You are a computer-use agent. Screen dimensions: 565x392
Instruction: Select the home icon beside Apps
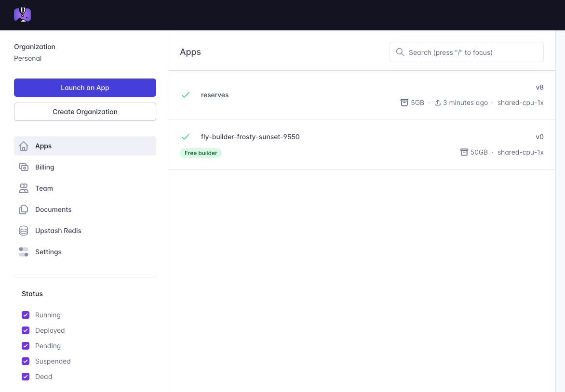[24, 145]
